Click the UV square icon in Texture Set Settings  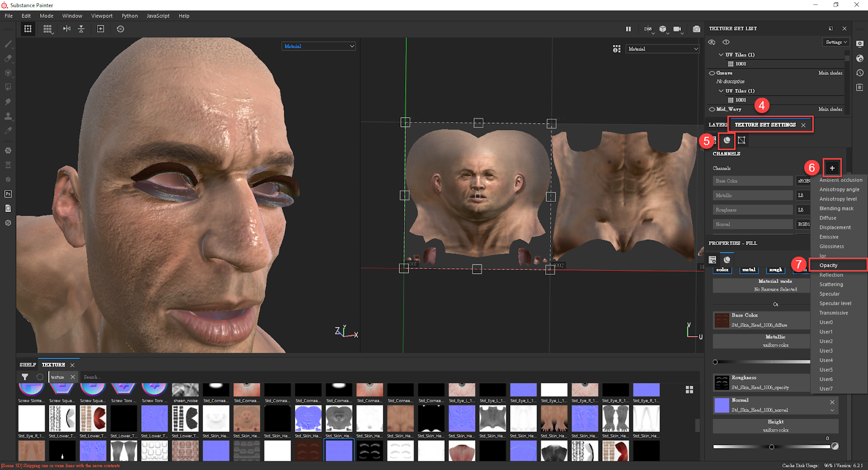pyautogui.click(x=742, y=140)
